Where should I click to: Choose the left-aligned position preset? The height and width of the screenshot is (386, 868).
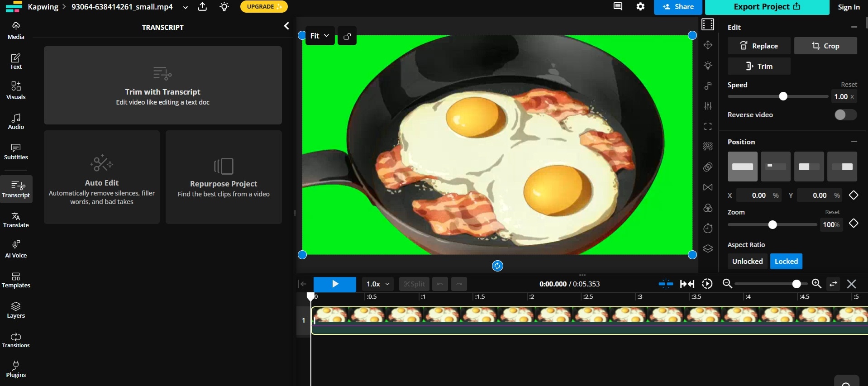(809, 167)
